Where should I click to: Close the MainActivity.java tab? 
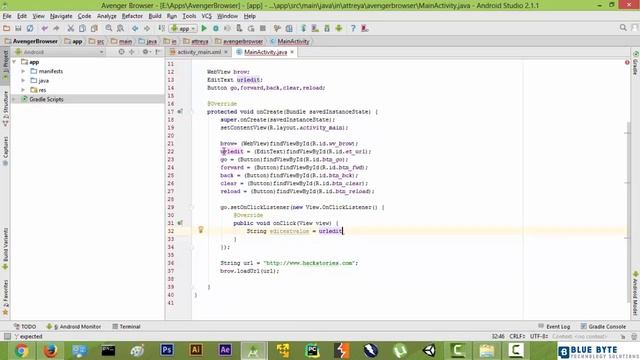[292, 52]
